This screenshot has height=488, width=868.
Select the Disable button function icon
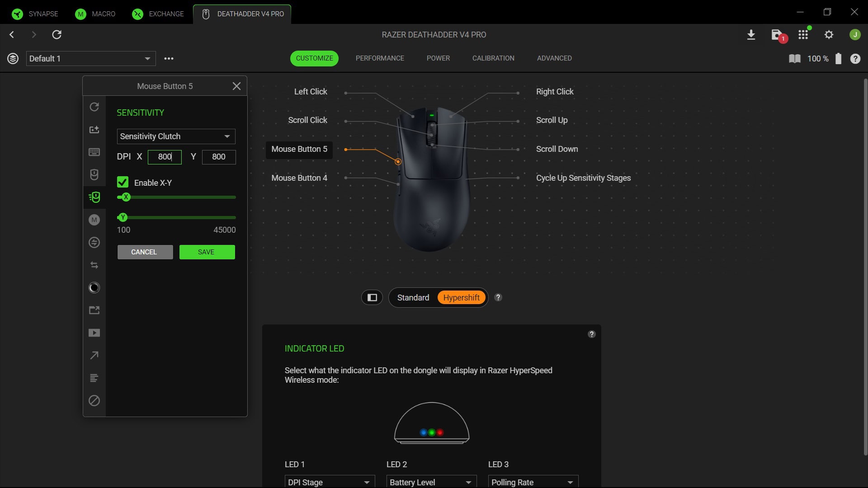(x=94, y=401)
